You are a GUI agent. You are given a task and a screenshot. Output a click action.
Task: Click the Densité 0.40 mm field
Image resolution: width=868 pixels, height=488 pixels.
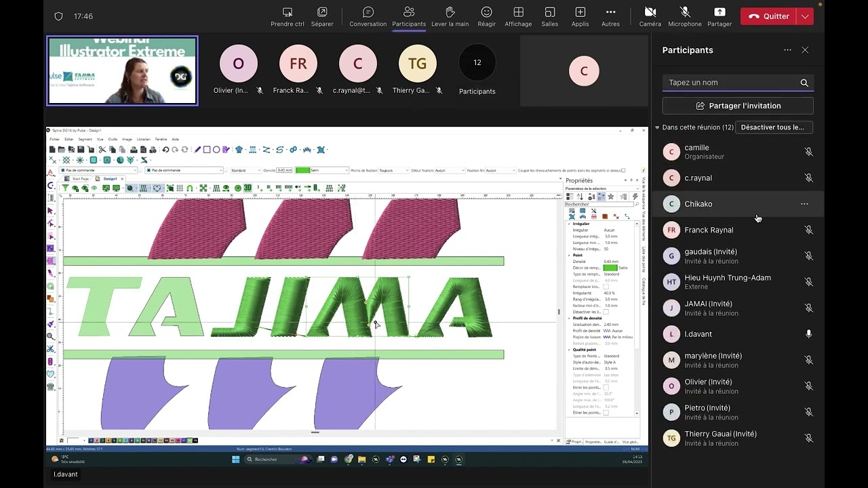click(x=284, y=170)
